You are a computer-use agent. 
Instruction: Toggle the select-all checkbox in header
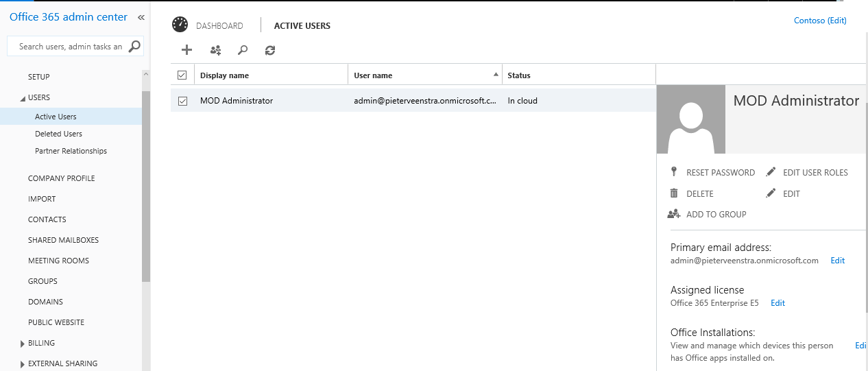tap(182, 75)
